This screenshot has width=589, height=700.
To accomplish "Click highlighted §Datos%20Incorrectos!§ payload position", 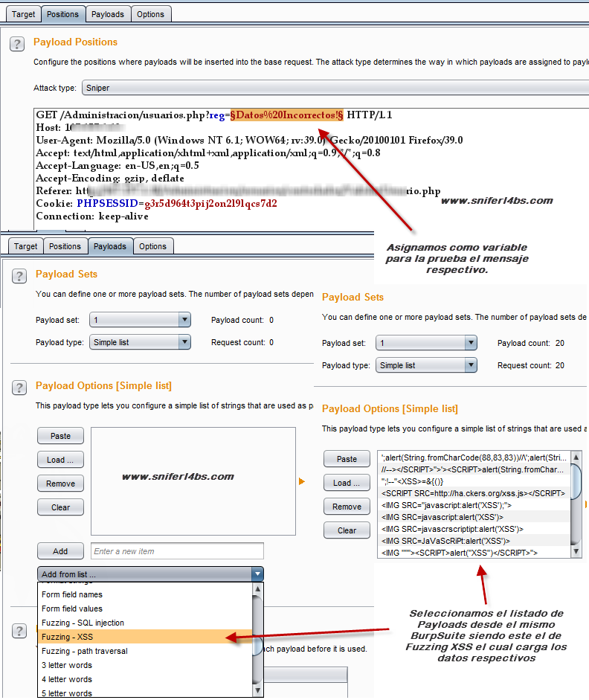I will click(287, 115).
